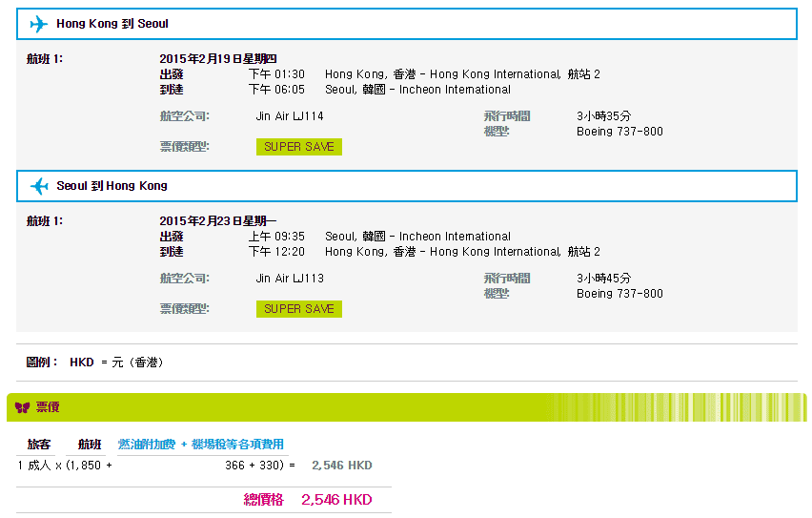Click the 總價格 label
The height and width of the screenshot is (518, 812).
[x=264, y=500]
